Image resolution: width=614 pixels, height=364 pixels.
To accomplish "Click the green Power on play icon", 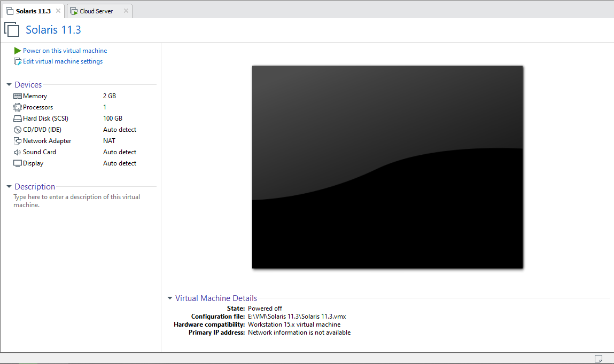I will 17,50.
